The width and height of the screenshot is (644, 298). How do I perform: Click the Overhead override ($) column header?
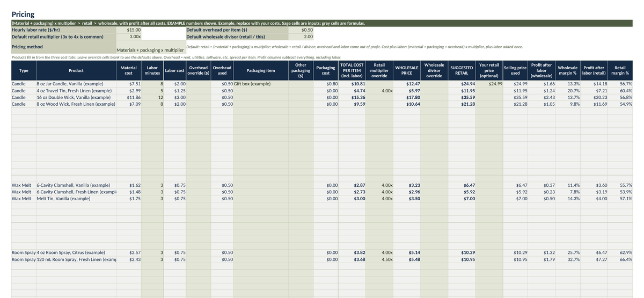pyautogui.click(x=199, y=71)
